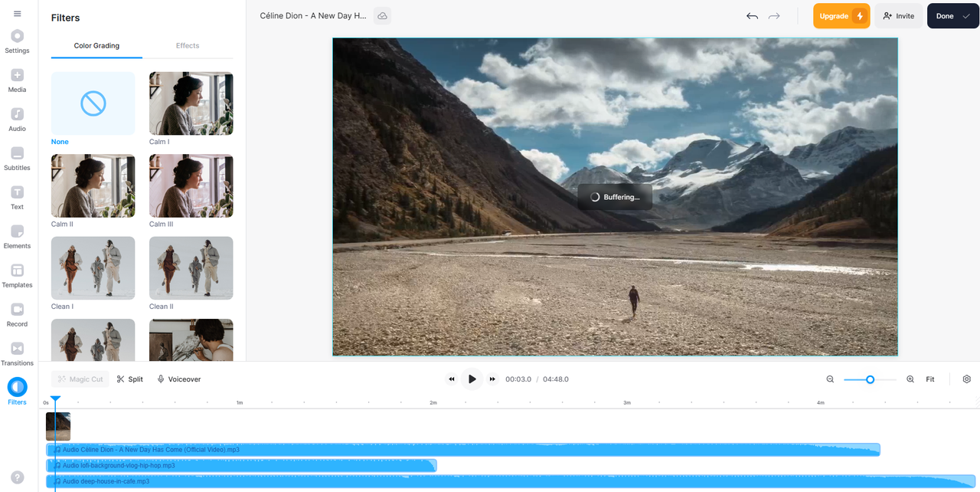Open the Subtitles sidebar panel

coord(17,159)
